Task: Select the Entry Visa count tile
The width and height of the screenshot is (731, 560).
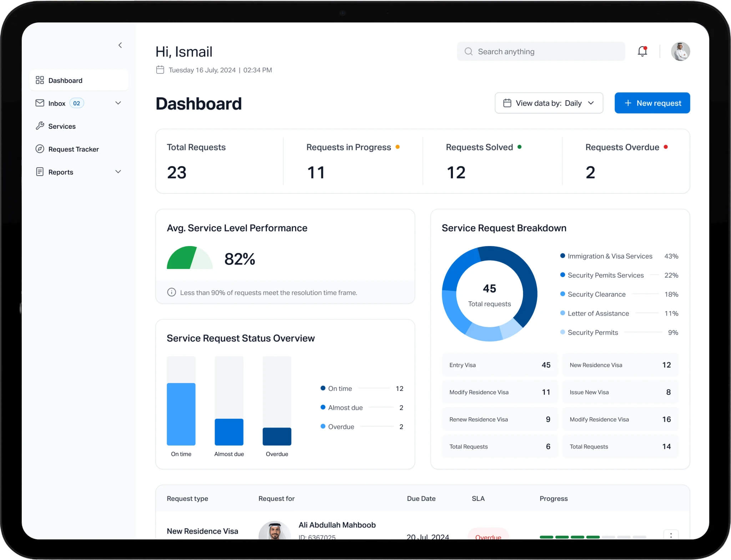Action: click(x=499, y=365)
